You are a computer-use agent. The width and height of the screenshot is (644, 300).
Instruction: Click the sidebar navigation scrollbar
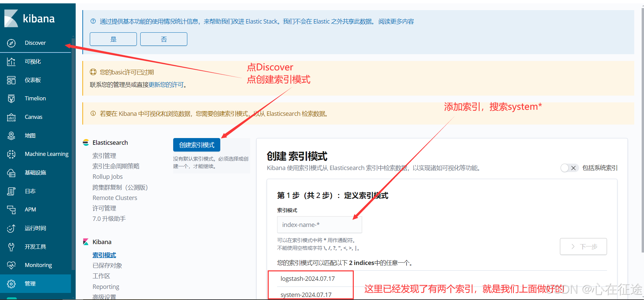73,153
